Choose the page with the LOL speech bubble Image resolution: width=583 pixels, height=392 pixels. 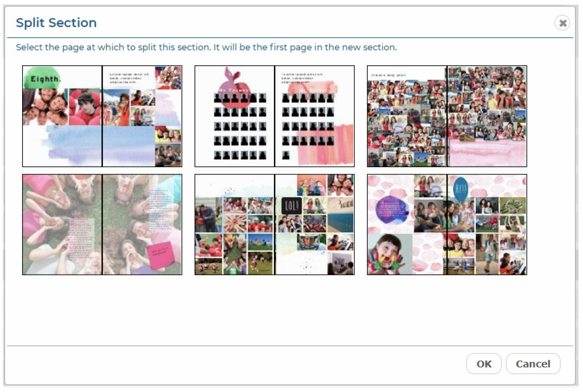(x=315, y=224)
